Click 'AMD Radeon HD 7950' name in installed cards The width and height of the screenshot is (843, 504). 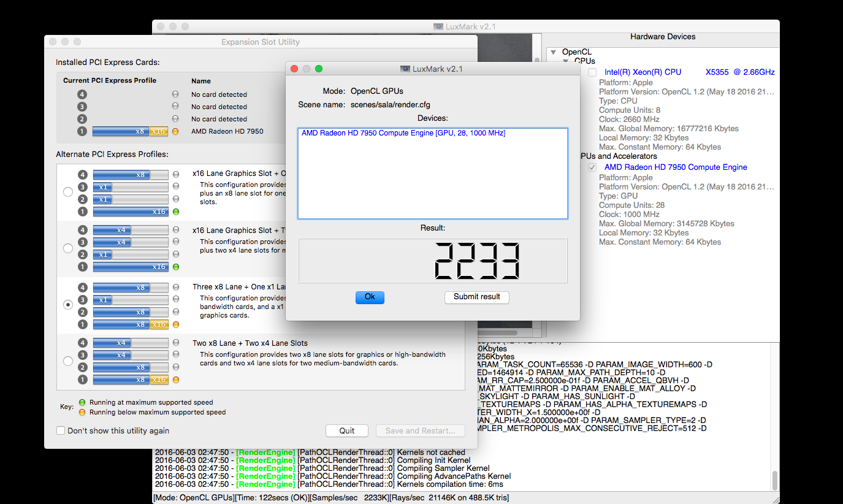coord(227,131)
